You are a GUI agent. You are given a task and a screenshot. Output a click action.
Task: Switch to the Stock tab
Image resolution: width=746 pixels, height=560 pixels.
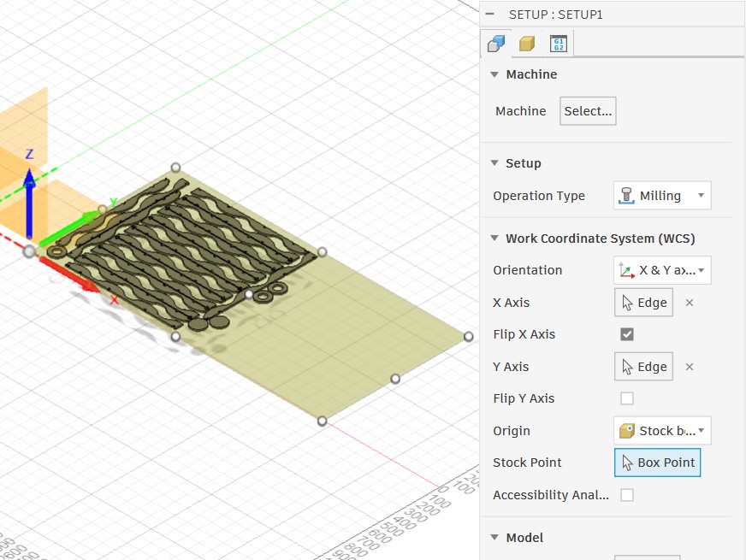point(527,44)
